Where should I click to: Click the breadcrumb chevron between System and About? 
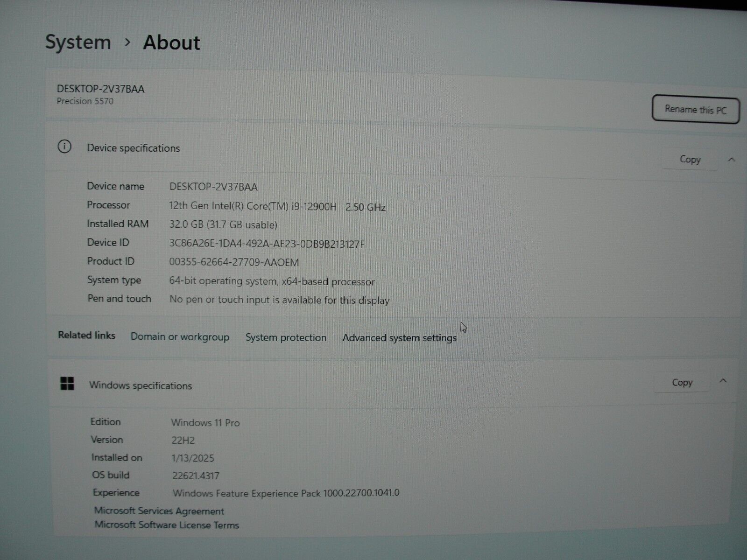pyautogui.click(x=127, y=42)
